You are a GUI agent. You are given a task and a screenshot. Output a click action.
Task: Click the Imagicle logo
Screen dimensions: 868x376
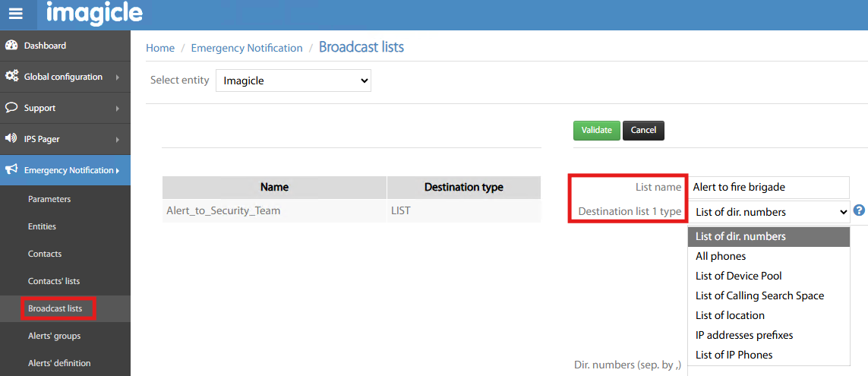pos(94,14)
